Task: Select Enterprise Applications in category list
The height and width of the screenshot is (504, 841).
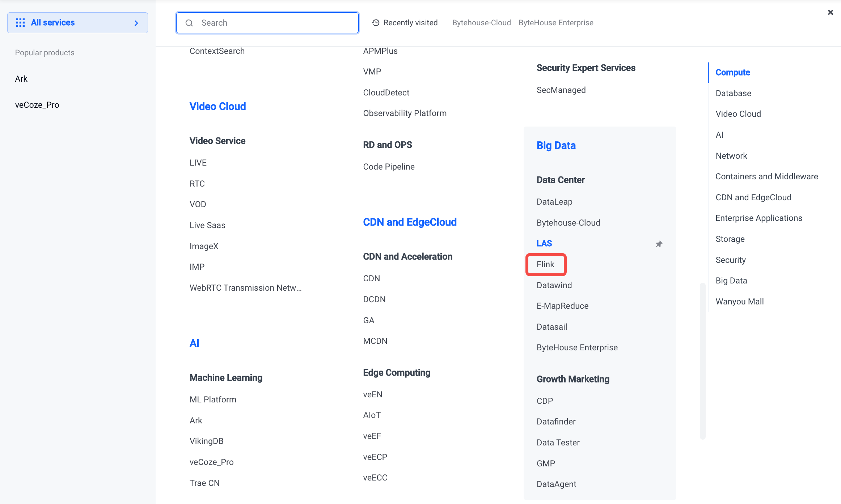Action: click(x=759, y=218)
